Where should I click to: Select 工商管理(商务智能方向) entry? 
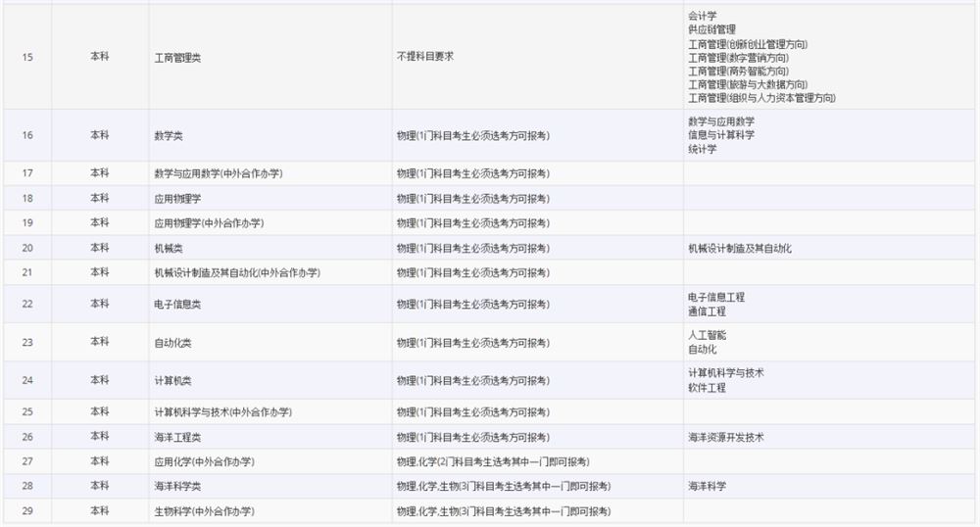coord(739,72)
